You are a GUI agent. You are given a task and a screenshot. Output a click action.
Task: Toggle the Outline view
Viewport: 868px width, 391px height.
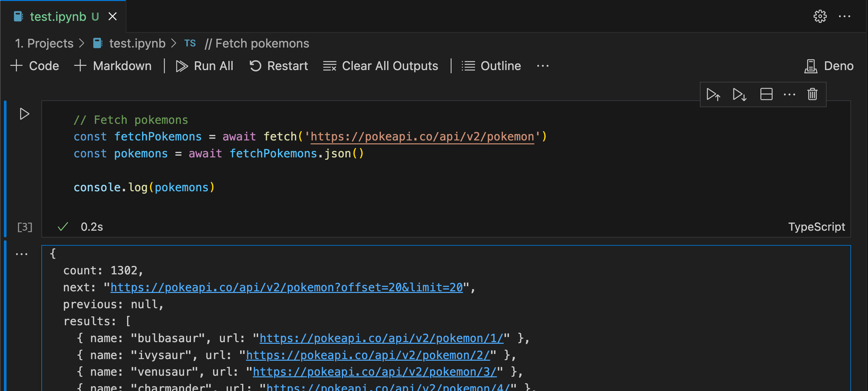[x=491, y=66]
